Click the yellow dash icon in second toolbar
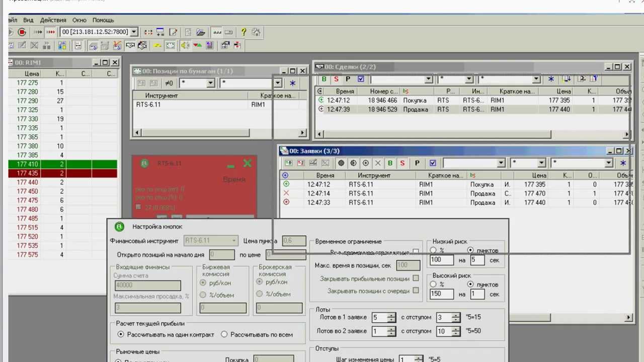Image resolution: width=644 pixels, height=362 pixels. click(157, 45)
